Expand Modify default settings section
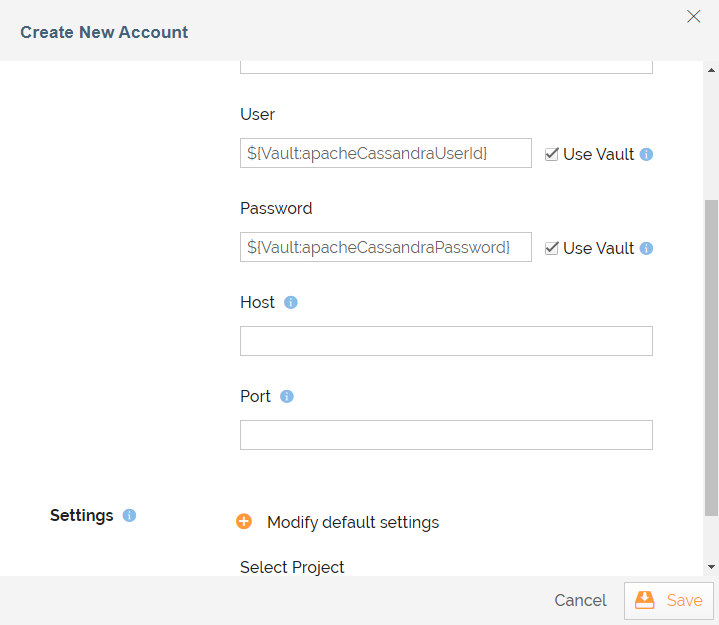Screen dimensions: 719x625 pos(353,522)
